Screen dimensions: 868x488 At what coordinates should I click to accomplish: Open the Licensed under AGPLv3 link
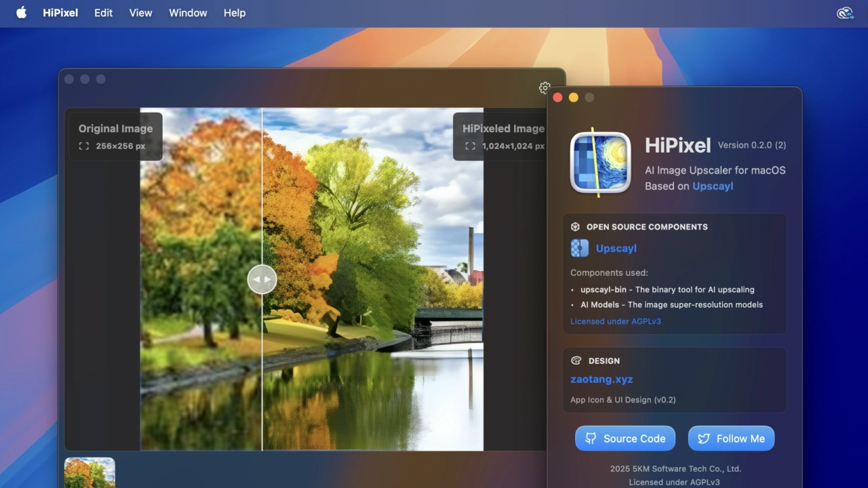pyautogui.click(x=616, y=321)
